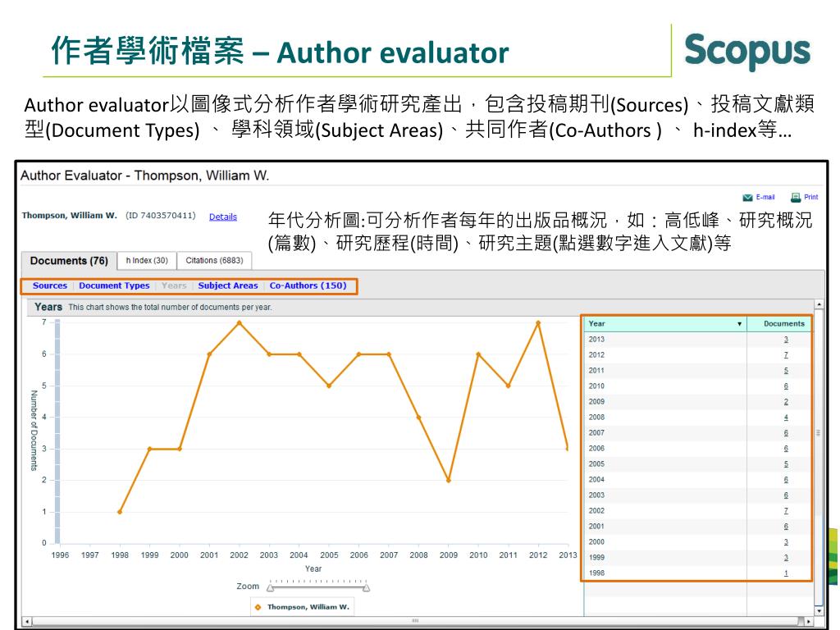Open the 1998 document count link

pyautogui.click(x=786, y=573)
